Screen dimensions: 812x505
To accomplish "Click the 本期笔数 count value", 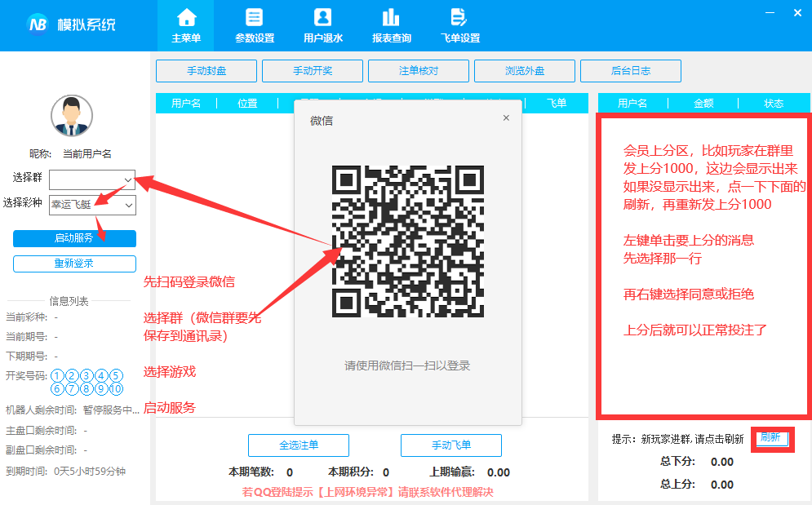I will coord(290,472).
